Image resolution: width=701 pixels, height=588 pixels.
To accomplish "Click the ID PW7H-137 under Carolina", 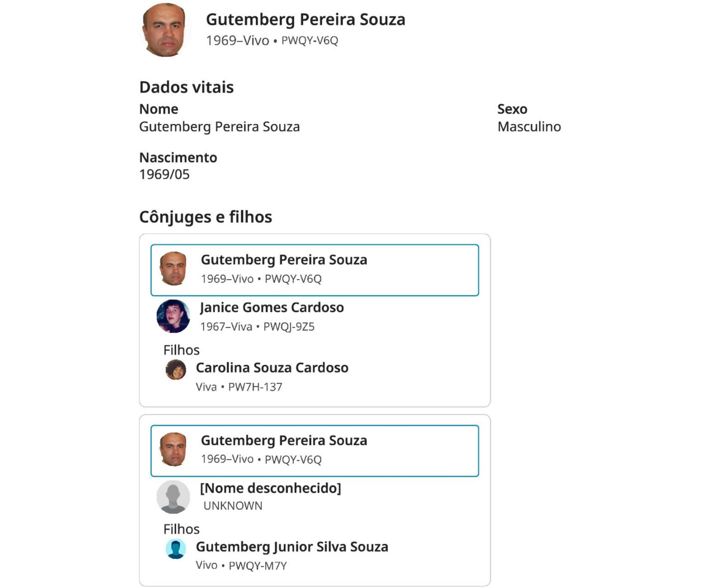I will pos(255,387).
